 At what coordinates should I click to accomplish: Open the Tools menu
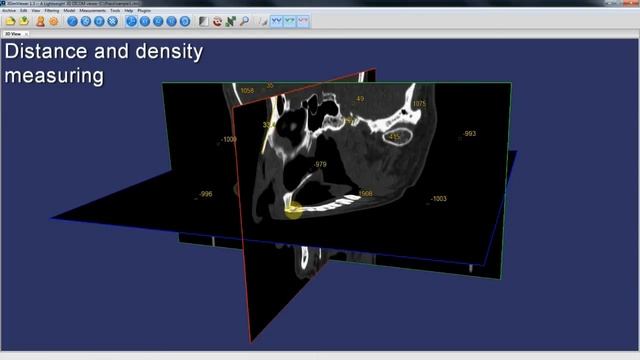(x=115, y=11)
